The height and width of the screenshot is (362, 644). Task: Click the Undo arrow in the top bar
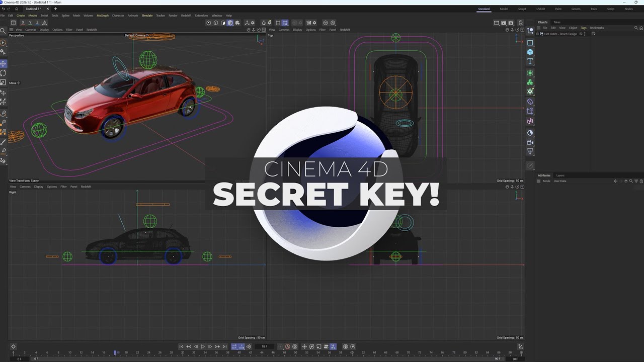[3, 9]
